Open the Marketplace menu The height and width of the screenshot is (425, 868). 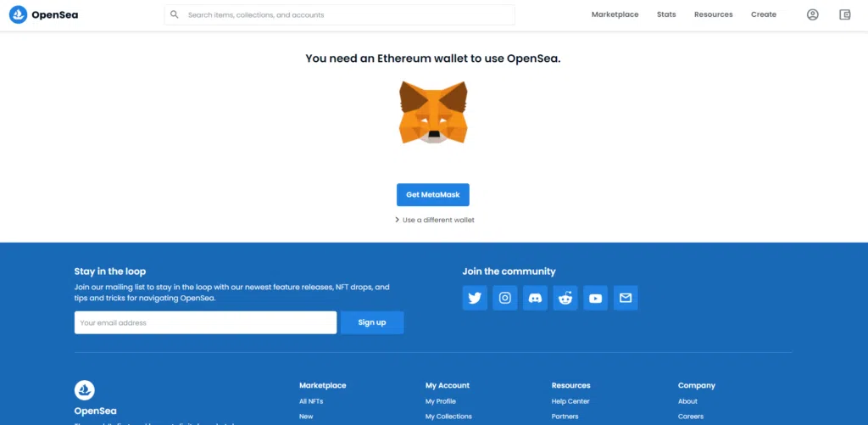[x=615, y=15]
